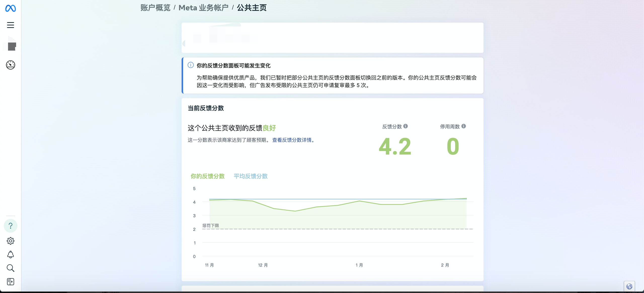Click the 当前反馈分数 section heading
Viewport: 644px width, 293px height.
[x=206, y=108]
